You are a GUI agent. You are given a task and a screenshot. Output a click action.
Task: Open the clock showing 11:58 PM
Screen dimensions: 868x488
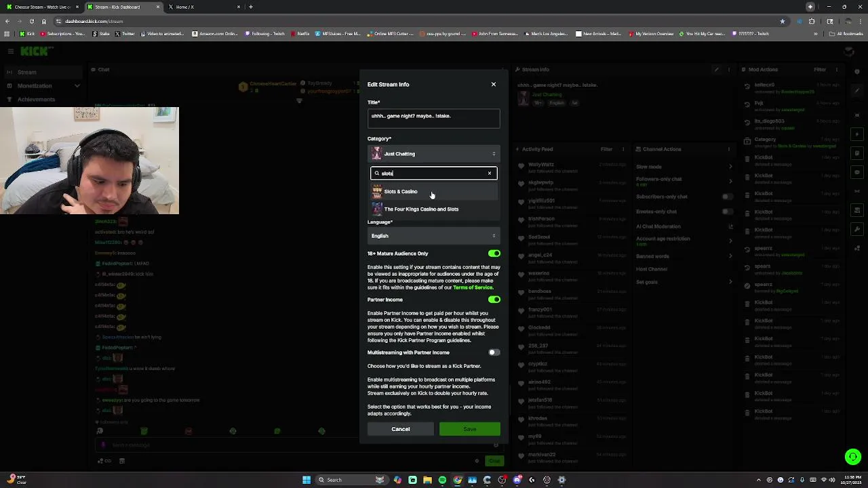852,480
